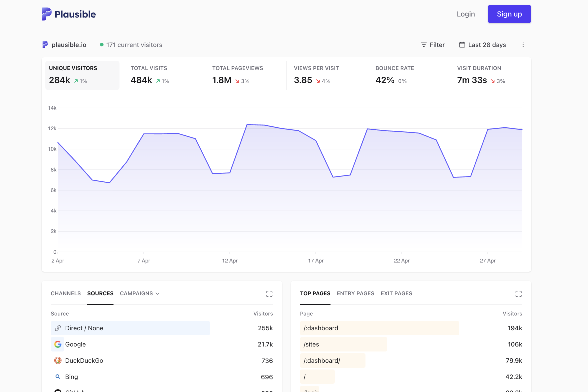Click the 255k visitors value
The width and height of the screenshot is (588, 392).
point(265,328)
